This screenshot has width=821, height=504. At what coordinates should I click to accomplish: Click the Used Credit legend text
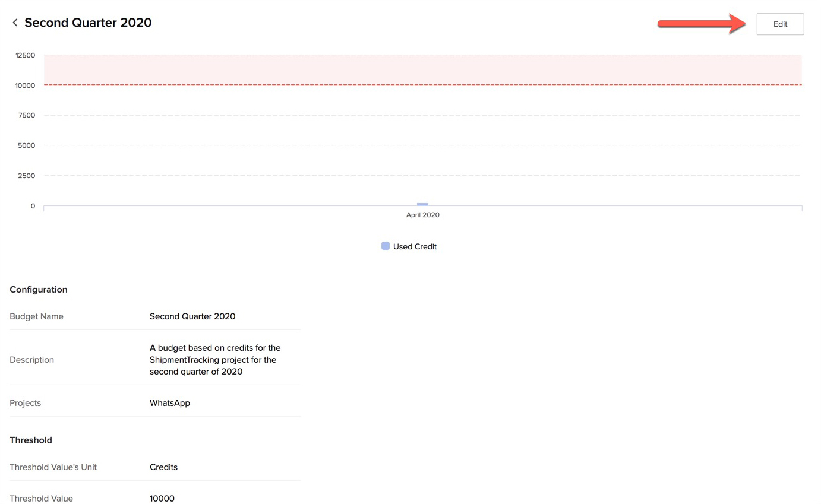pos(416,246)
